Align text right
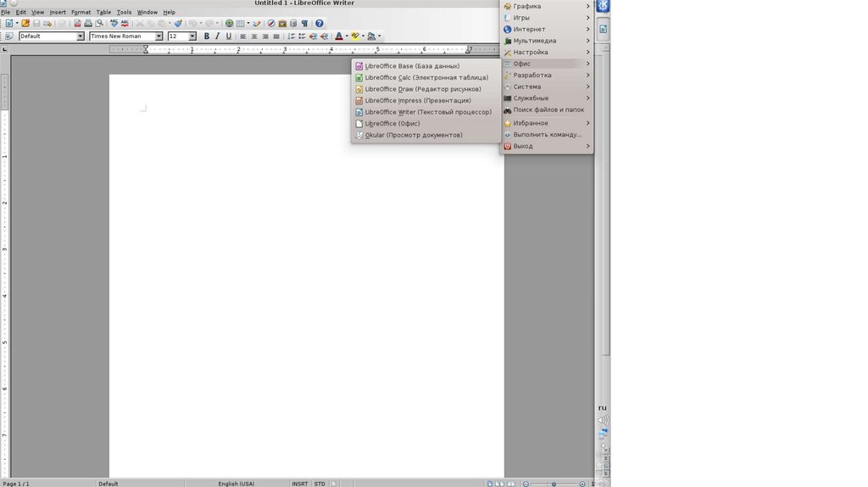Image resolution: width=868 pixels, height=487 pixels. click(265, 36)
